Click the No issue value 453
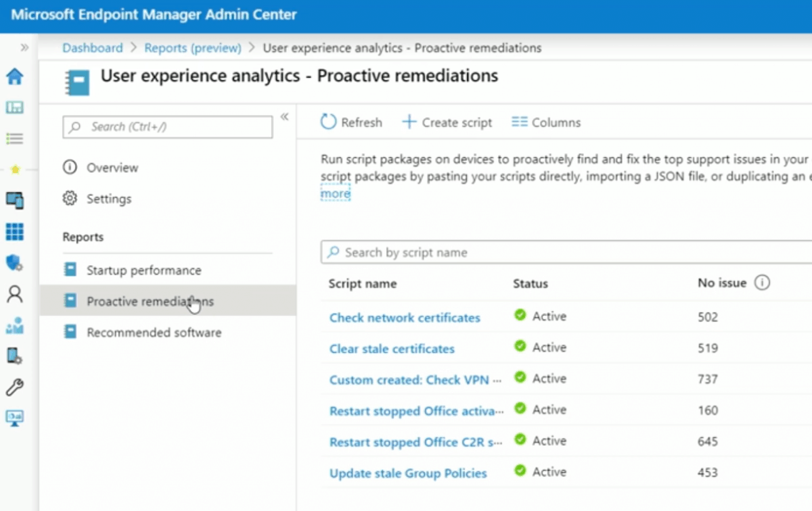The width and height of the screenshot is (812, 511). pyautogui.click(x=707, y=472)
